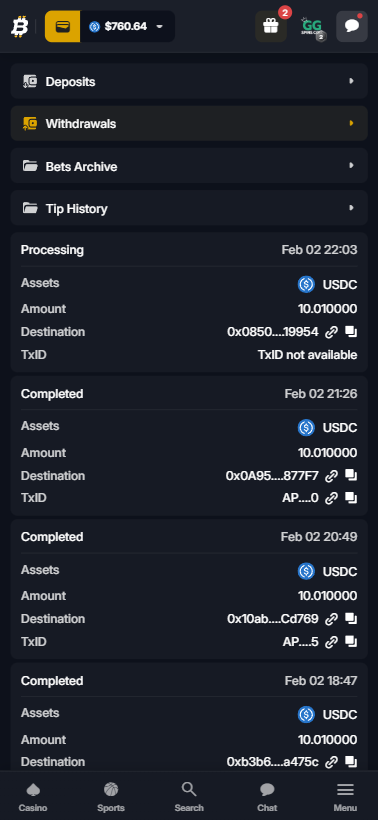Screen dimensions: 378x820
Task: Click USDC coin icon in 18:47 withdrawal
Action: (306, 714)
